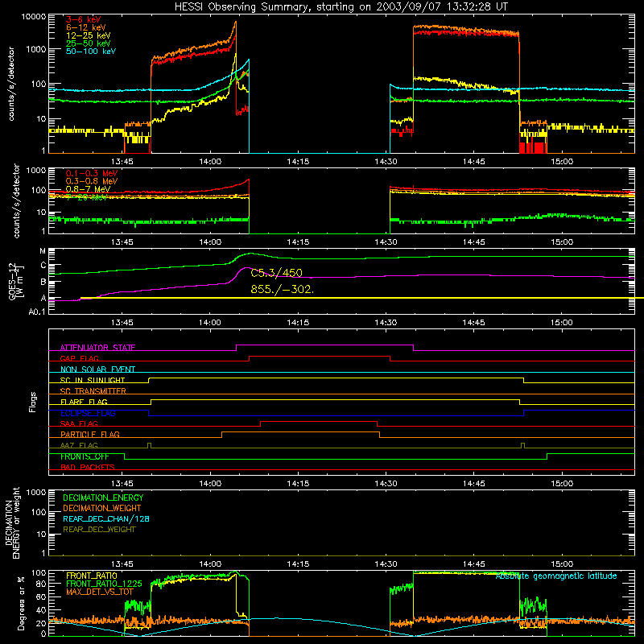Click the MAX_DET_VS_TOT legend entry

(x=100, y=592)
